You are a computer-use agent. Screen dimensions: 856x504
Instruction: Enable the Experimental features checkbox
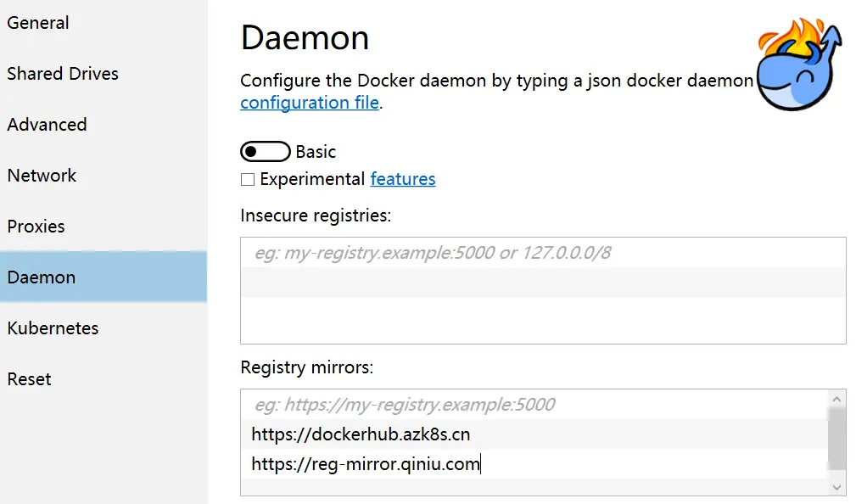point(248,179)
